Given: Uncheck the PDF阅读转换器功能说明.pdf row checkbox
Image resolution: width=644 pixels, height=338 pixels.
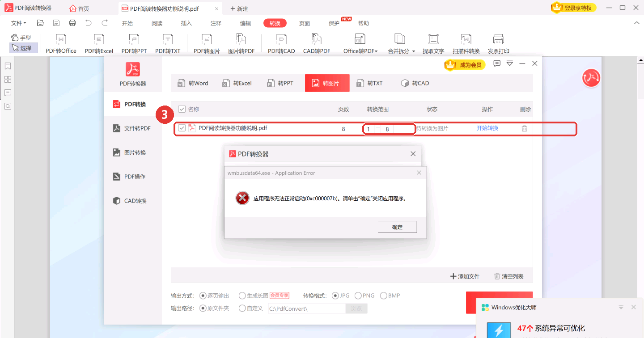Looking at the screenshot, I should click(182, 128).
